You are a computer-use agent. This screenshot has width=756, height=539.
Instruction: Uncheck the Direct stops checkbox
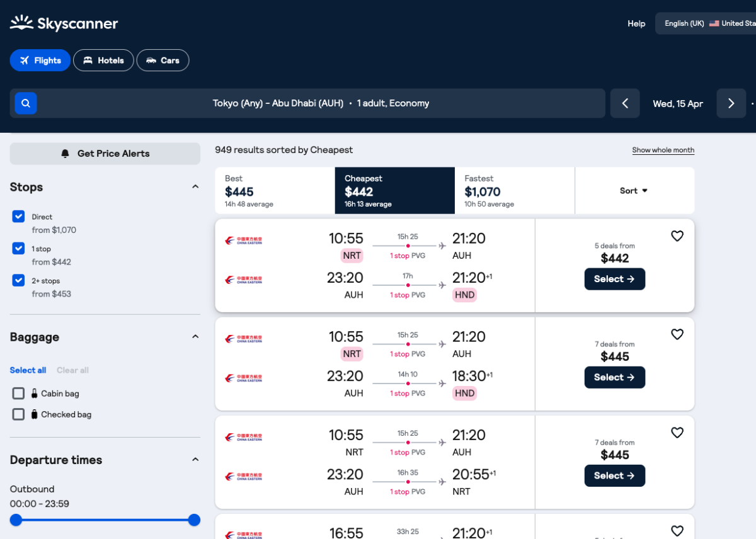click(x=18, y=217)
